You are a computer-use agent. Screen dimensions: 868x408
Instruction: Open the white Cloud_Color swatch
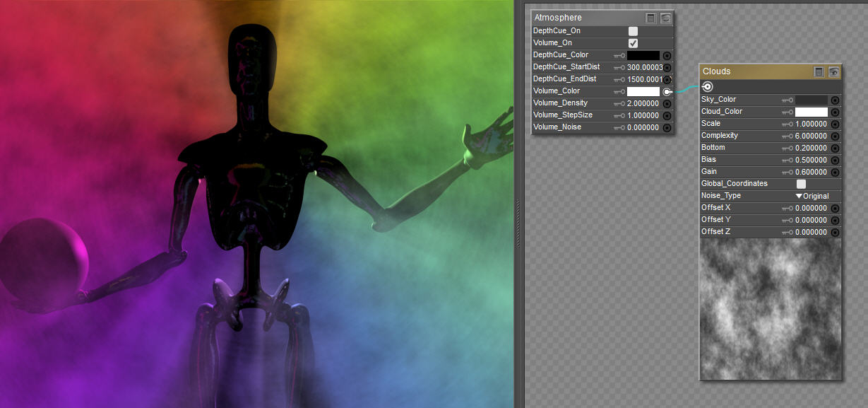click(811, 112)
